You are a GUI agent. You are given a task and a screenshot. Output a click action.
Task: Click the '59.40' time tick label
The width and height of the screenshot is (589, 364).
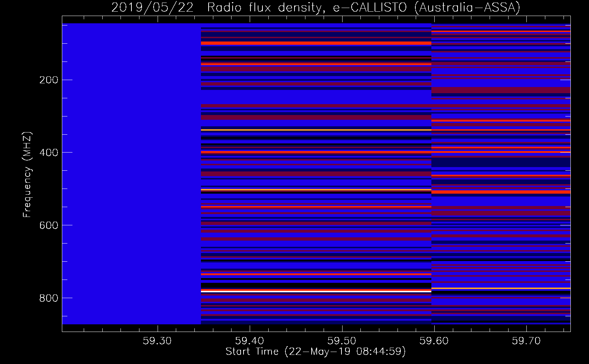click(249, 341)
